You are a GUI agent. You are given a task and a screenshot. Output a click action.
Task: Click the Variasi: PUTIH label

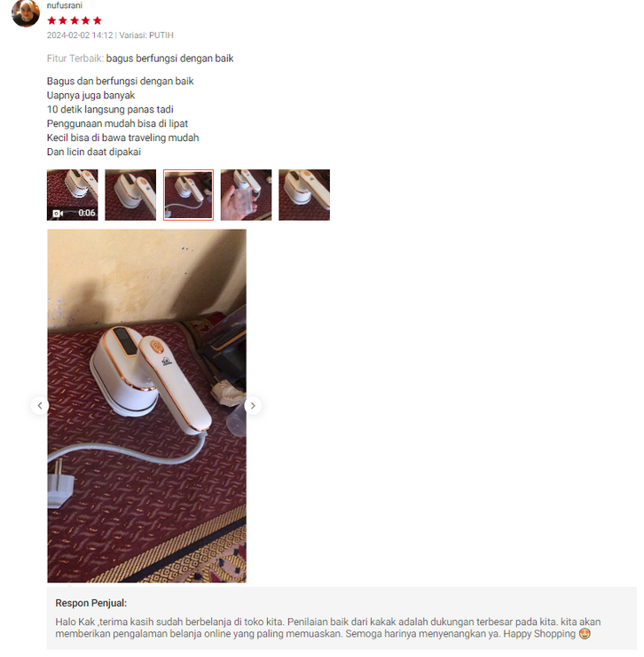pos(146,35)
